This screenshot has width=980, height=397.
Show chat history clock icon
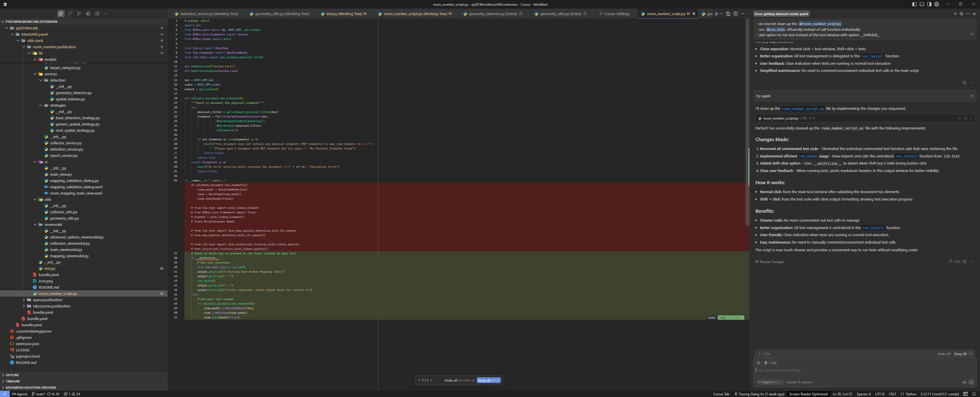click(961, 14)
